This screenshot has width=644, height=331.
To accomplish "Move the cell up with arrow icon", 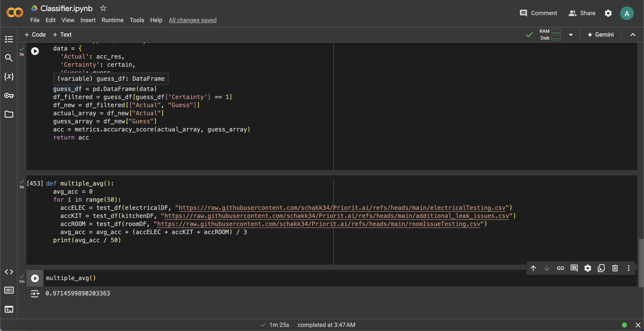I will click(x=533, y=268).
